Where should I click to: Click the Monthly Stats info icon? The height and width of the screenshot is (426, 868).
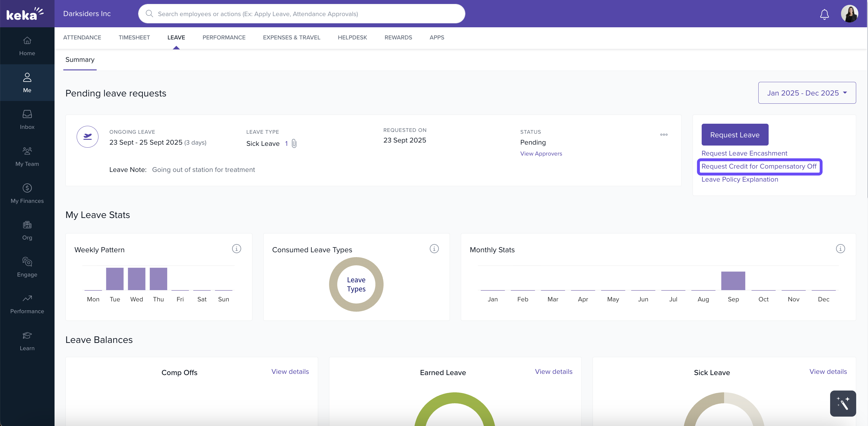(x=840, y=249)
